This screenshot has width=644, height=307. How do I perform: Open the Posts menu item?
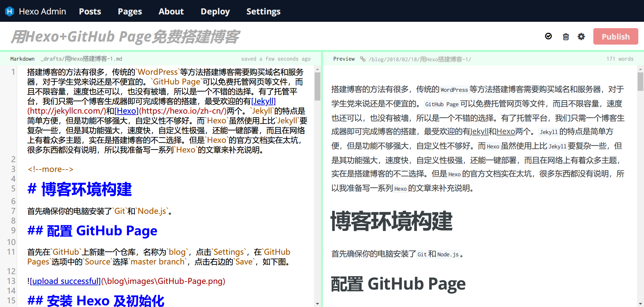90,11
